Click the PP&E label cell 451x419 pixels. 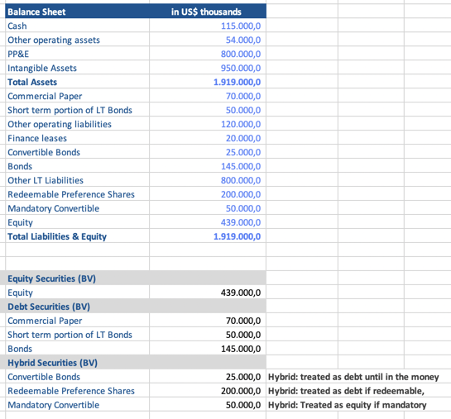(77, 54)
